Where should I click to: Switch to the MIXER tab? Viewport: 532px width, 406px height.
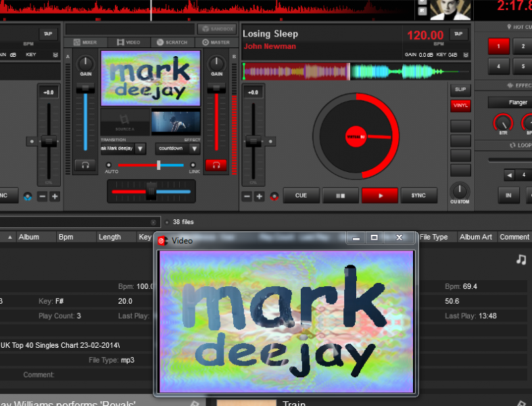tap(85, 42)
